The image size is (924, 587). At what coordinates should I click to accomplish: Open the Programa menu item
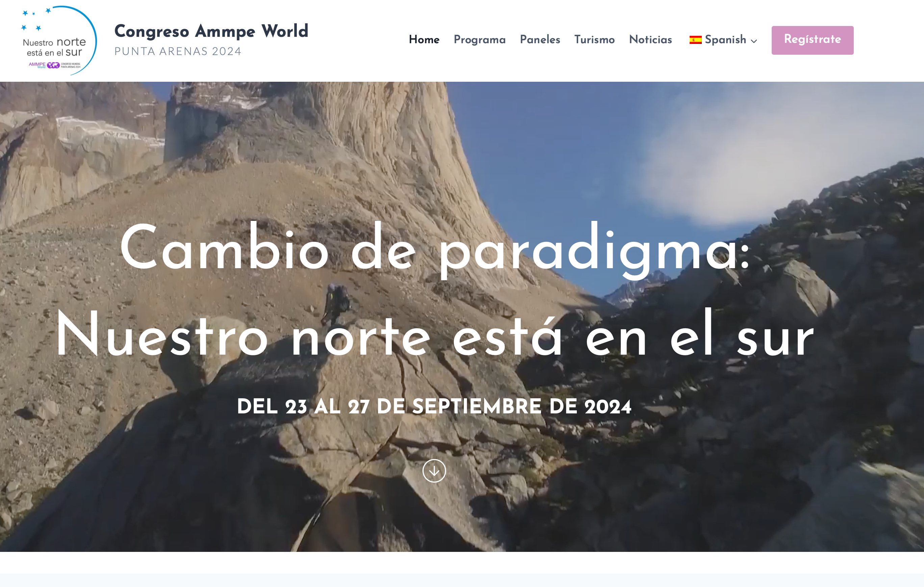point(479,40)
